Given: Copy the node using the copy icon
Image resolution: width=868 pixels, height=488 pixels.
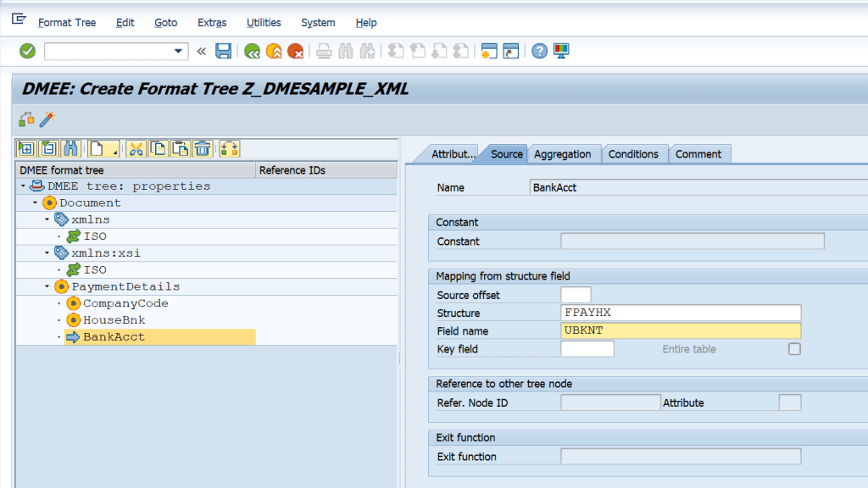Looking at the screenshot, I should 158,148.
